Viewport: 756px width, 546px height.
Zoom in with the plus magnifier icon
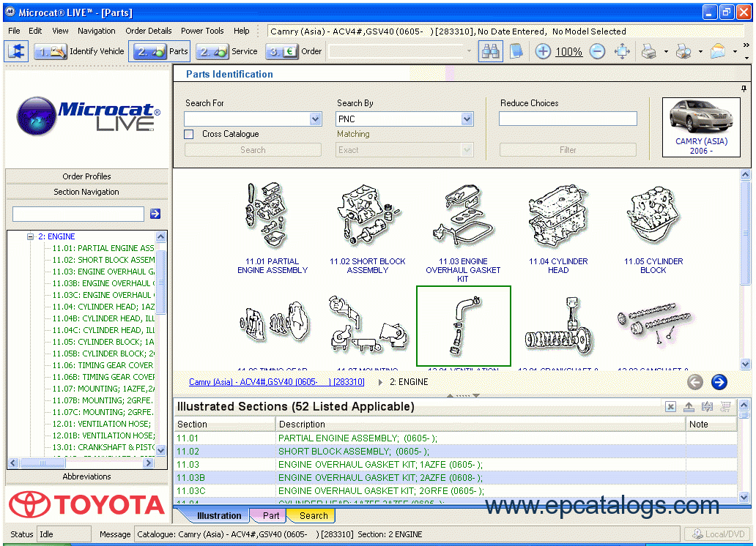coord(544,51)
